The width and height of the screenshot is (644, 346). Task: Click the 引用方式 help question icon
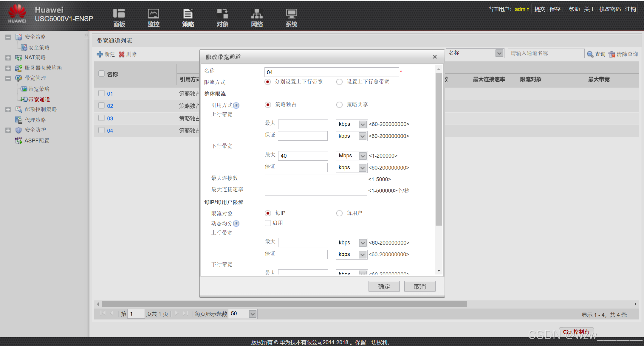click(236, 105)
